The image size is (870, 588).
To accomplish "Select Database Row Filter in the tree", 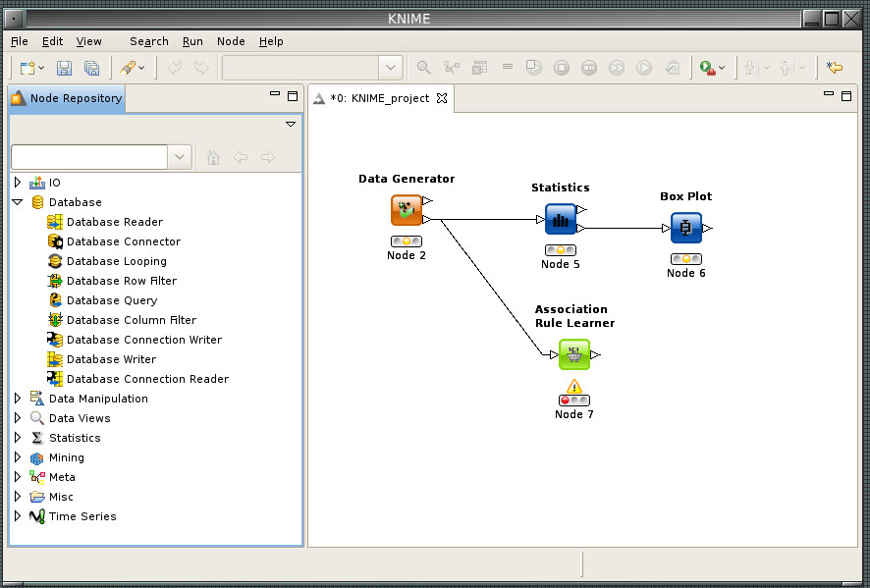I will (x=122, y=281).
